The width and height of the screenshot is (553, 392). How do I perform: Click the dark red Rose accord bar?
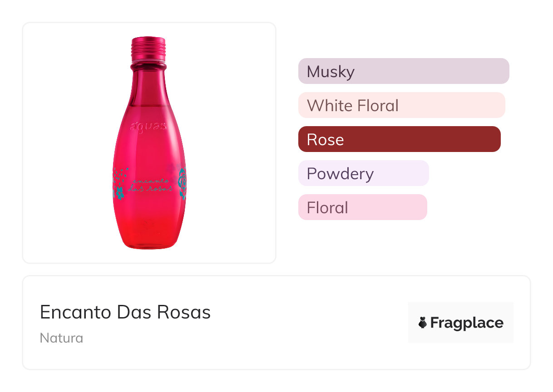point(399,139)
